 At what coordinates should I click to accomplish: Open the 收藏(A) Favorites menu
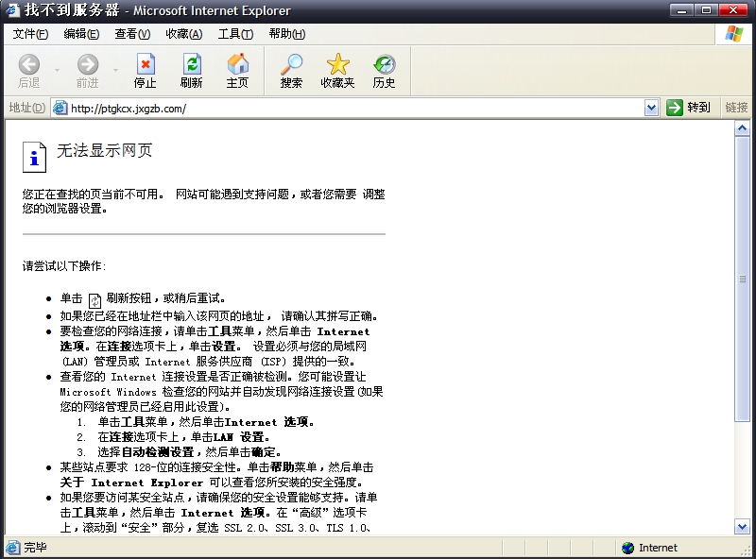(183, 34)
